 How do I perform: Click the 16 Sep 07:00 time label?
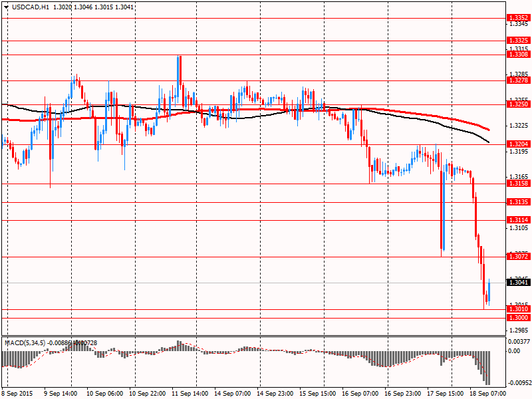[360, 394]
